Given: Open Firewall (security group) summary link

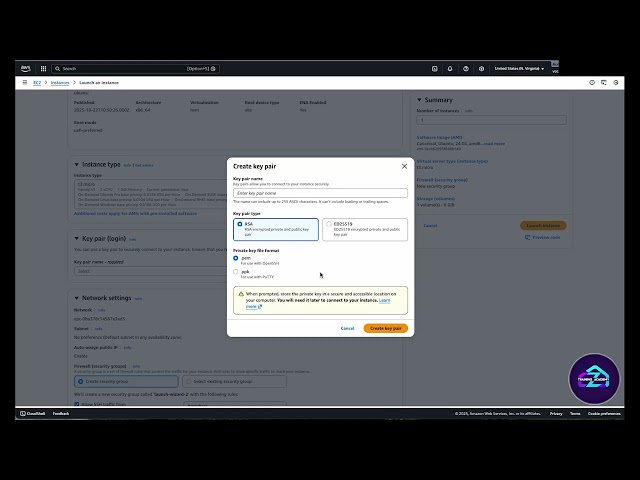Looking at the screenshot, I should 442,180.
